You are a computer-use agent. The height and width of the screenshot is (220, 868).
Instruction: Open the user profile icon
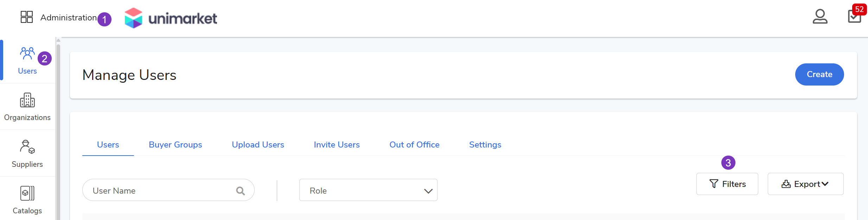820,17
